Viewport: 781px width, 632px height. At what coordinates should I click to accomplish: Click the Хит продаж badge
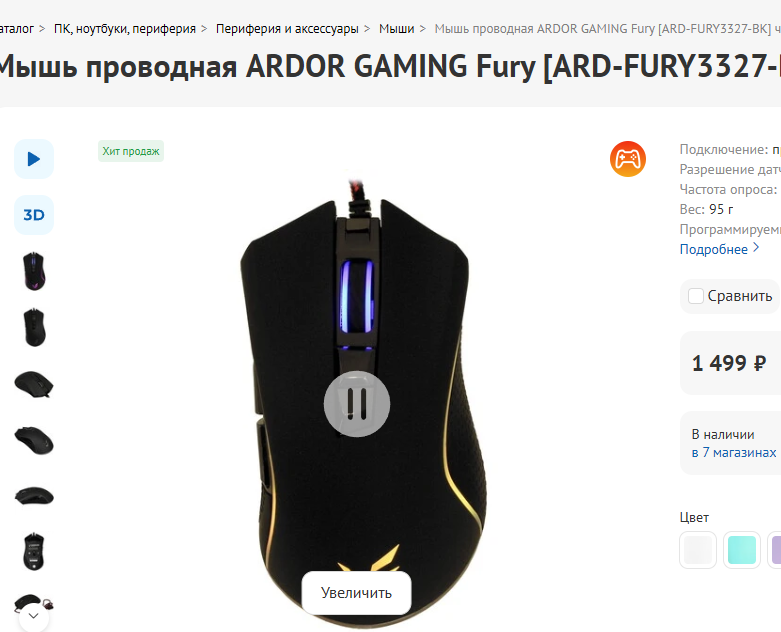(131, 151)
